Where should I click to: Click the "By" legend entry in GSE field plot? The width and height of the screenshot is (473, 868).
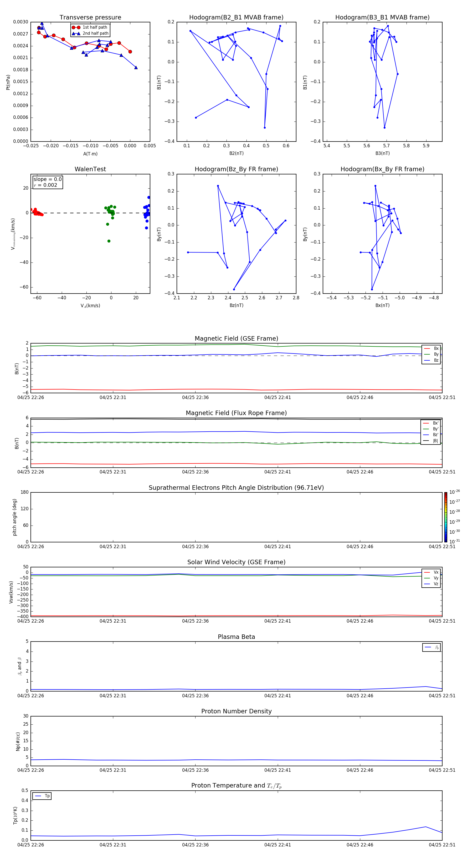click(431, 354)
